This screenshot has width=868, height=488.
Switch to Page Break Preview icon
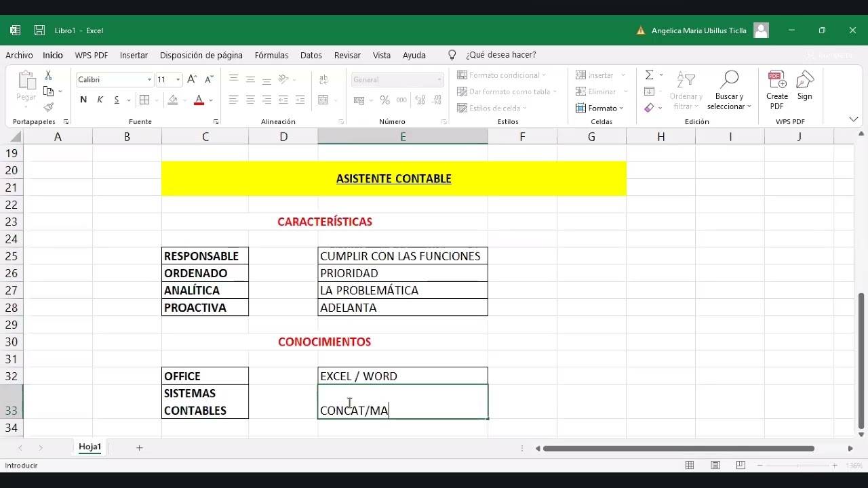pos(741,465)
